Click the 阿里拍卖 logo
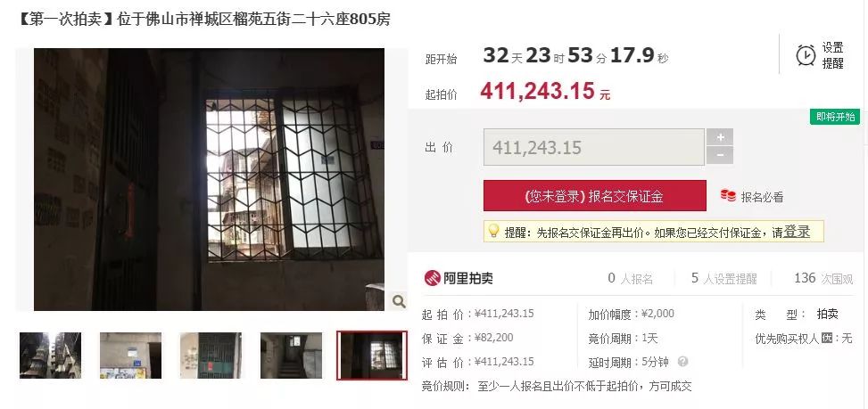The height and width of the screenshot is (409, 868). 459,278
